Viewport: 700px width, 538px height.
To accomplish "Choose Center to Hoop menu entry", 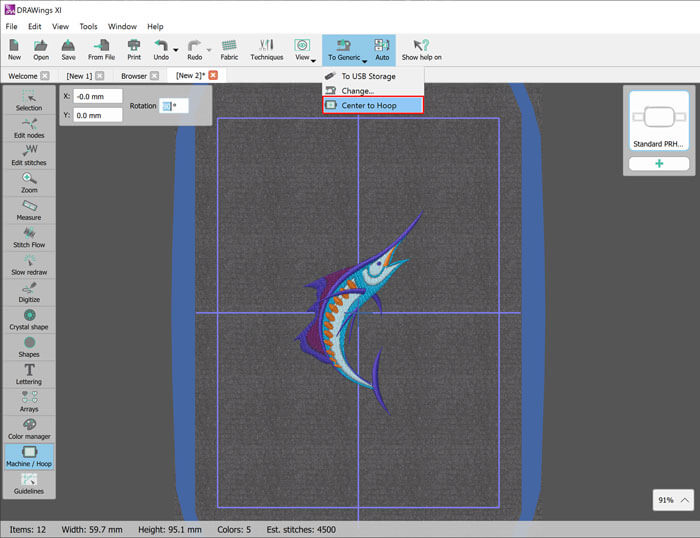I will [373, 104].
